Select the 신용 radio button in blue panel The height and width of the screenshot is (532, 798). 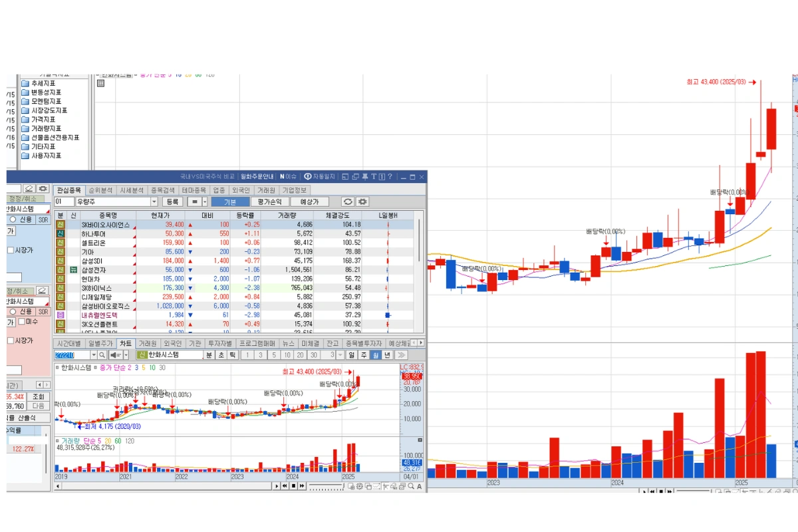click(x=13, y=219)
